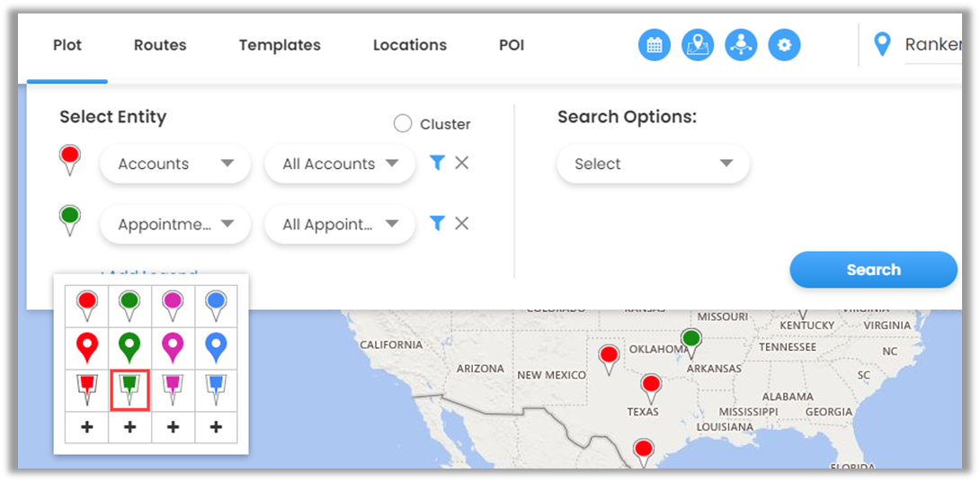
Task: Select the highlighted green flag pin
Action: click(x=129, y=388)
